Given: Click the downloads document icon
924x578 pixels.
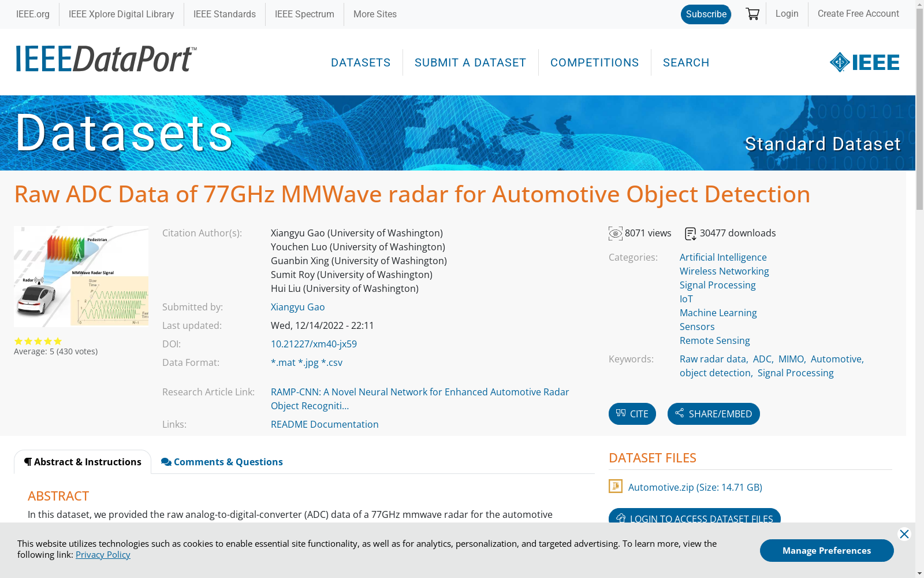Looking at the screenshot, I should pos(690,234).
